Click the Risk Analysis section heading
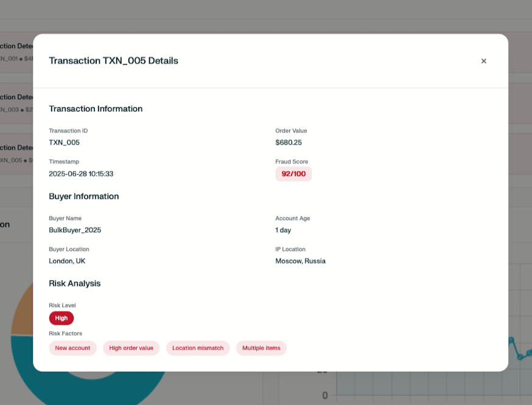Screen dimensions: 532x405 74,283
